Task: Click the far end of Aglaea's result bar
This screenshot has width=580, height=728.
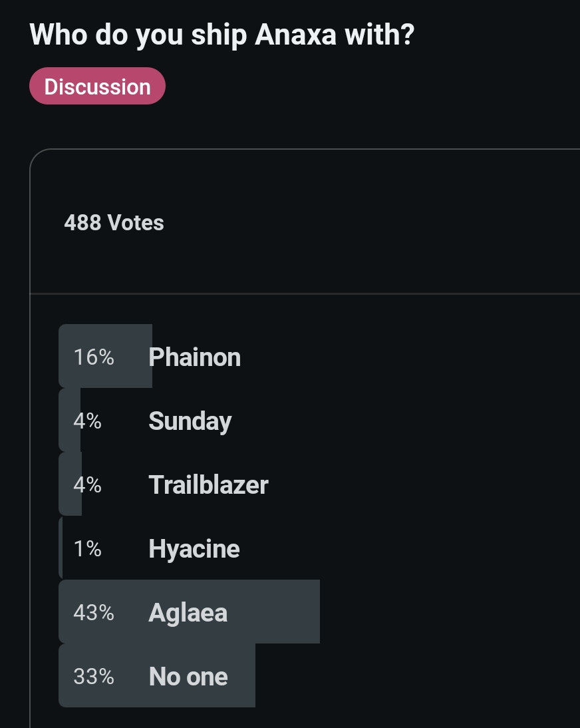Action: 311,612
